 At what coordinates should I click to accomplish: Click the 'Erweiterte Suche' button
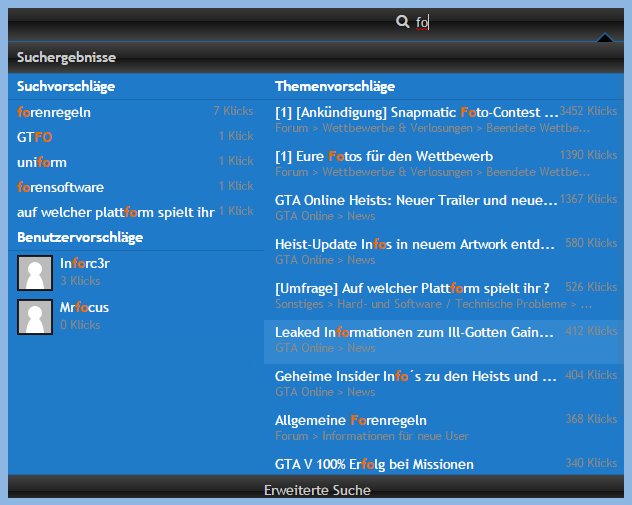coord(316,490)
